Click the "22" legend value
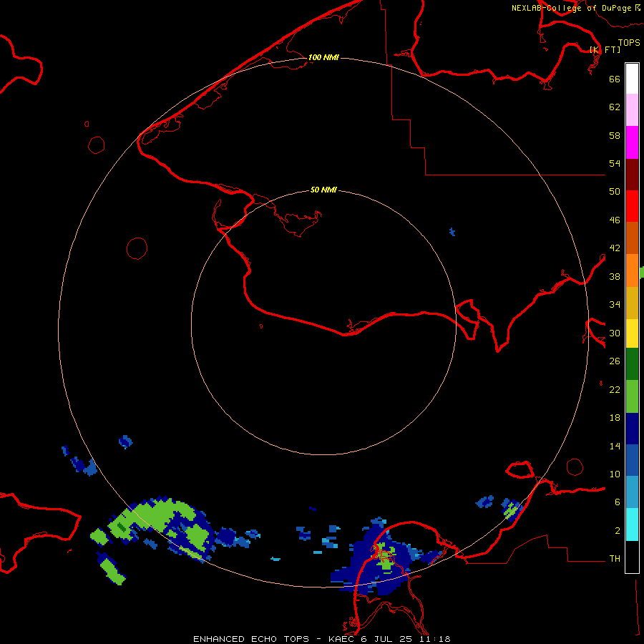The image size is (644, 644). (615, 389)
